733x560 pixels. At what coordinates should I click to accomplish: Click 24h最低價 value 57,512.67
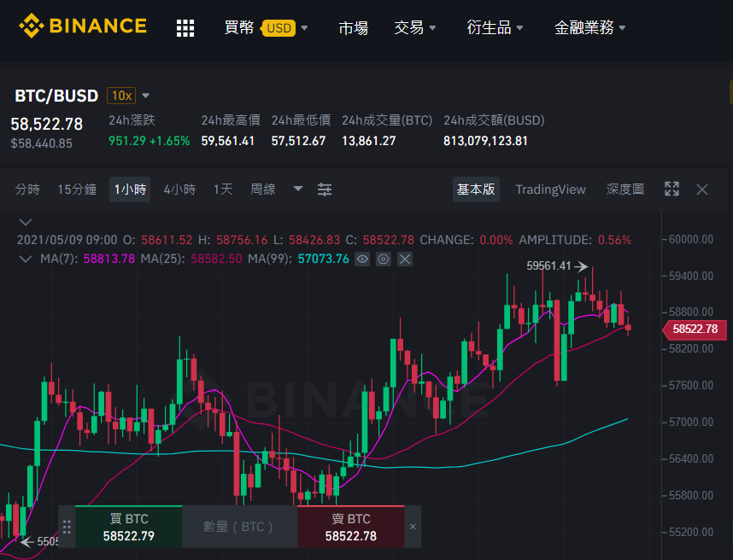point(298,141)
